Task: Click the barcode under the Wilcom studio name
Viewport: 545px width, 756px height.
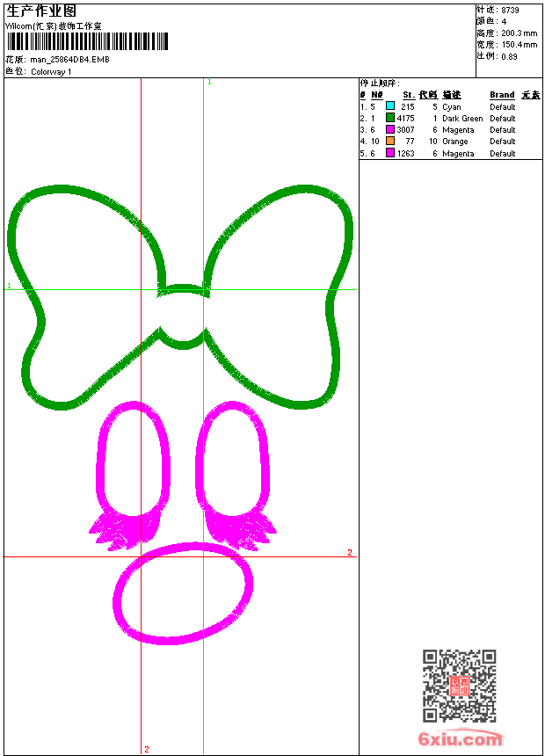Action: click(87, 41)
